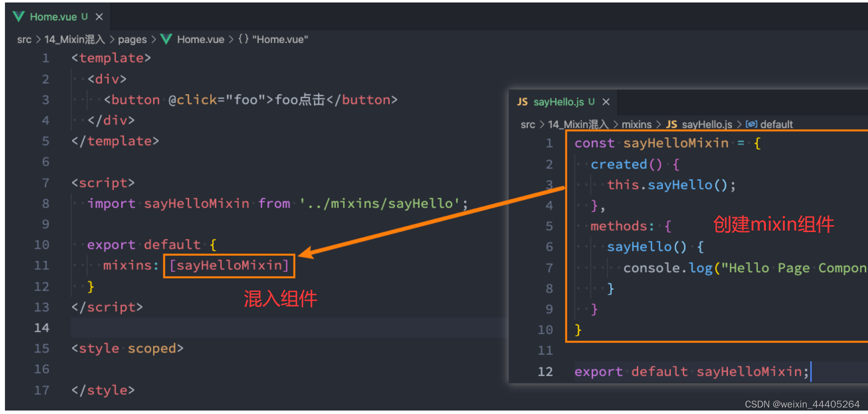This screenshot has width=868, height=414.
Task: Click '../mixins/sayHello' import path string
Action: 379,204
